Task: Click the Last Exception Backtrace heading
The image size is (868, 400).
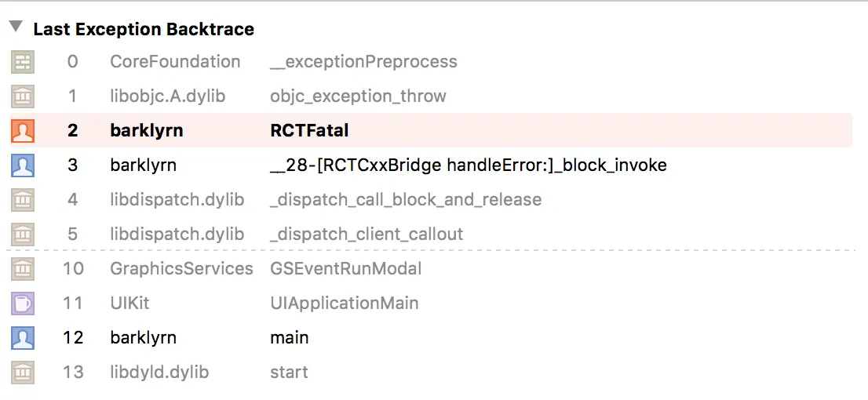Action: pos(144,30)
